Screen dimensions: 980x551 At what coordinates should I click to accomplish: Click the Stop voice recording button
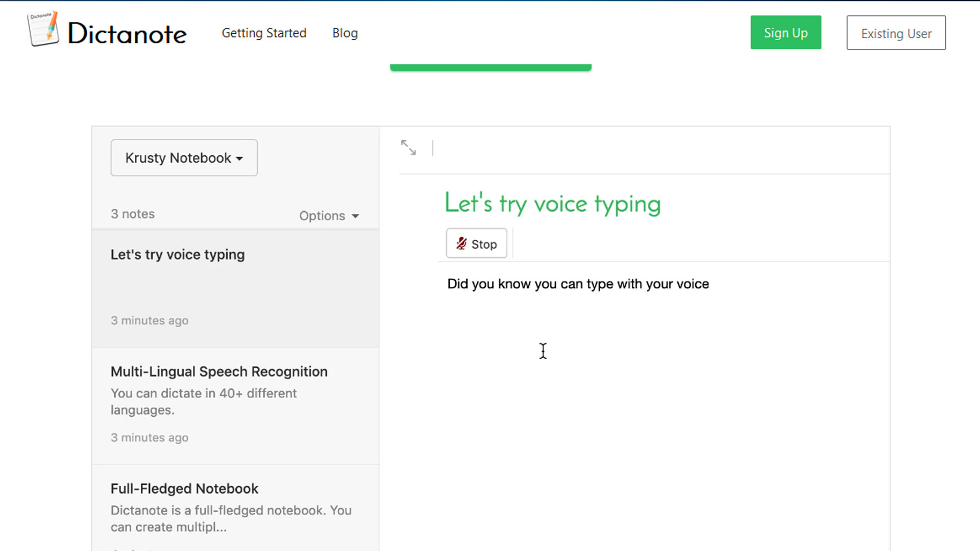477,243
